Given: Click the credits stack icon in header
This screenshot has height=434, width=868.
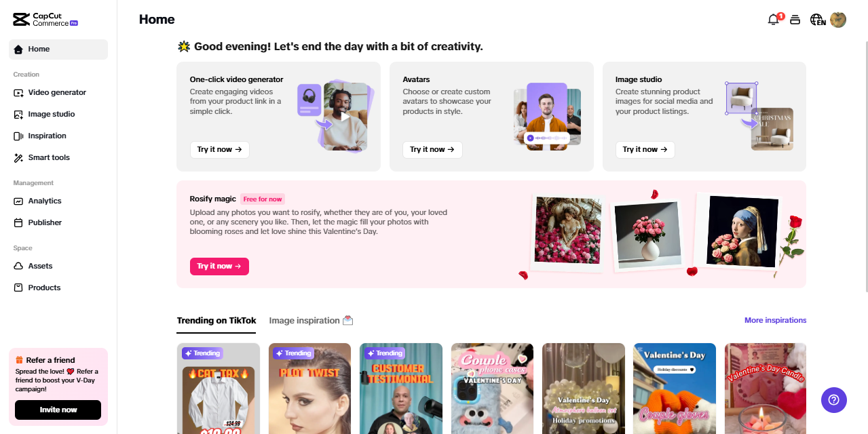Looking at the screenshot, I should pyautogui.click(x=795, y=20).
